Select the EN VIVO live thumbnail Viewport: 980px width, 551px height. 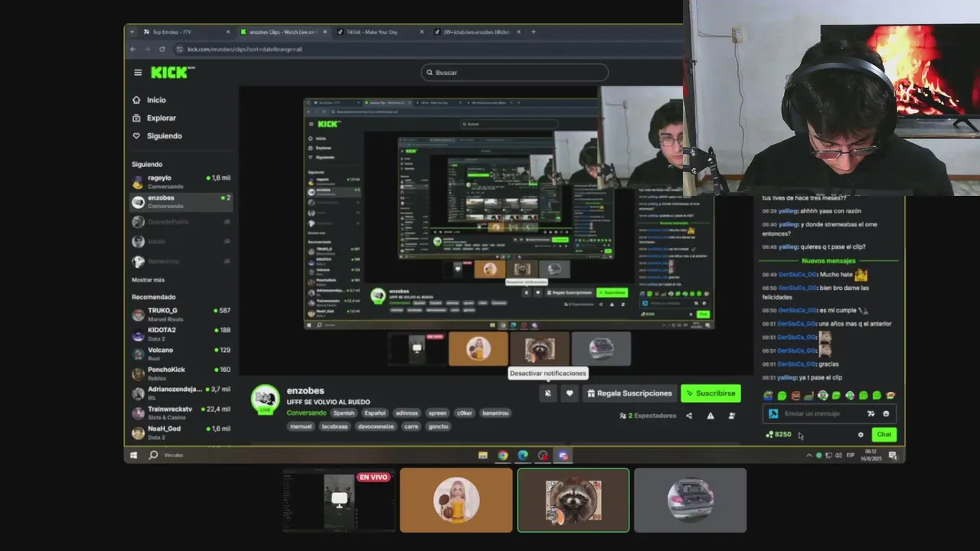(x=338, y=500)
